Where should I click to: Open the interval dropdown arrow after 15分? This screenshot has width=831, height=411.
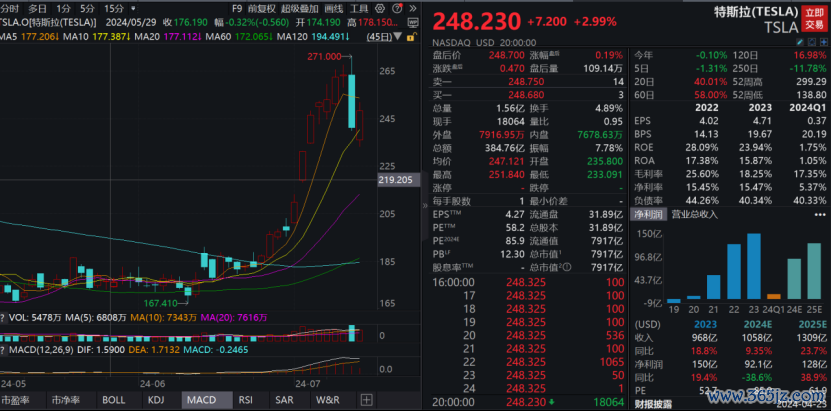coord(132,8)
